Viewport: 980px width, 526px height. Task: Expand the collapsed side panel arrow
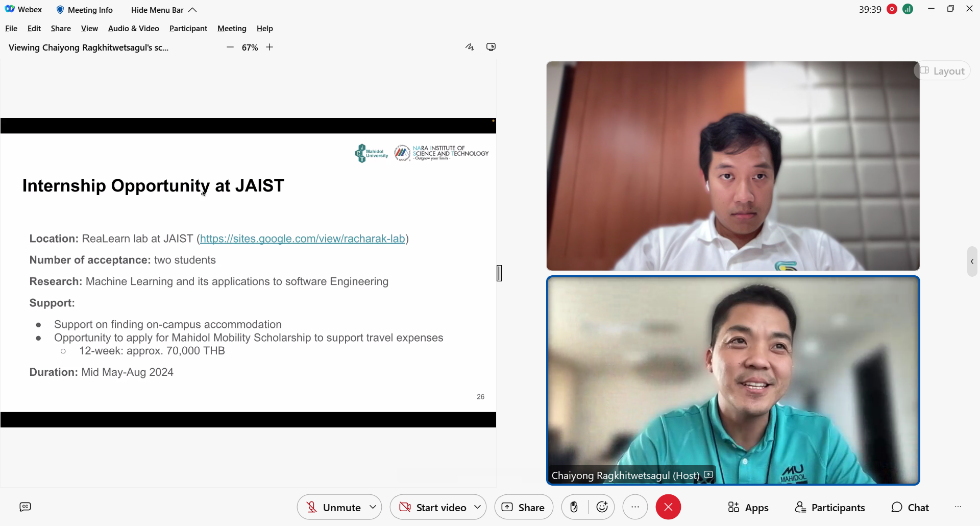(x=972, y=261)
